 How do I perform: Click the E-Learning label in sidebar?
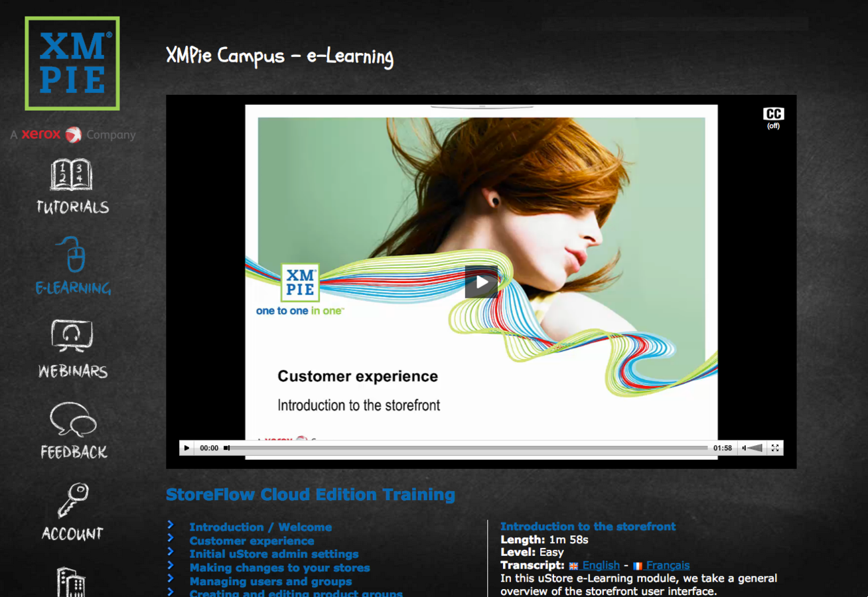(73, 288)
